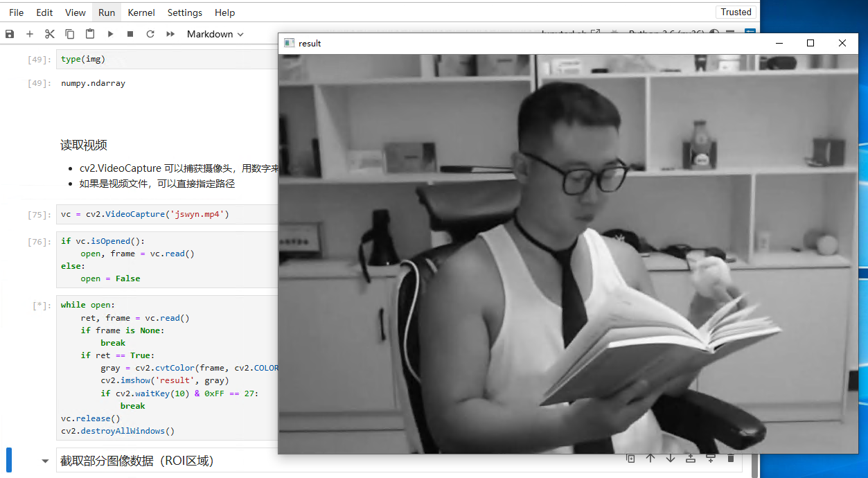Image resolution: width=868 pixels, height=478 pixels.
Task: Move the selected cell down with the arrow
Action: coord(671,458)
